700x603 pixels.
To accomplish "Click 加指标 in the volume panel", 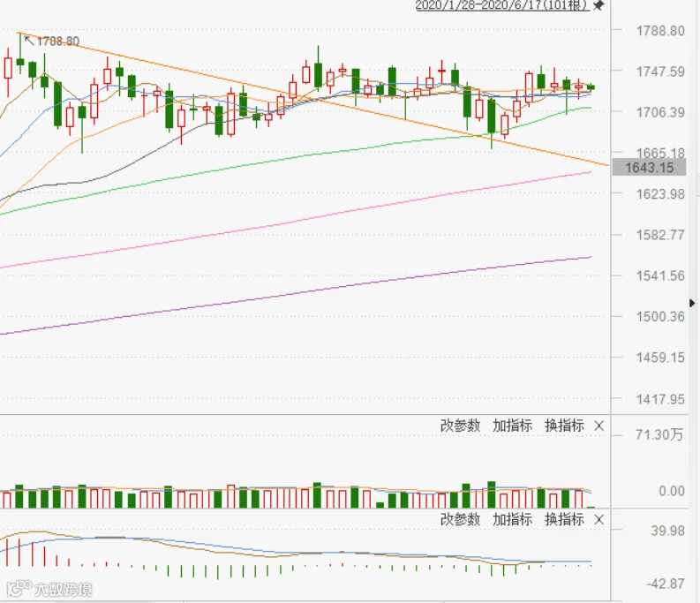I will [512, 426].
